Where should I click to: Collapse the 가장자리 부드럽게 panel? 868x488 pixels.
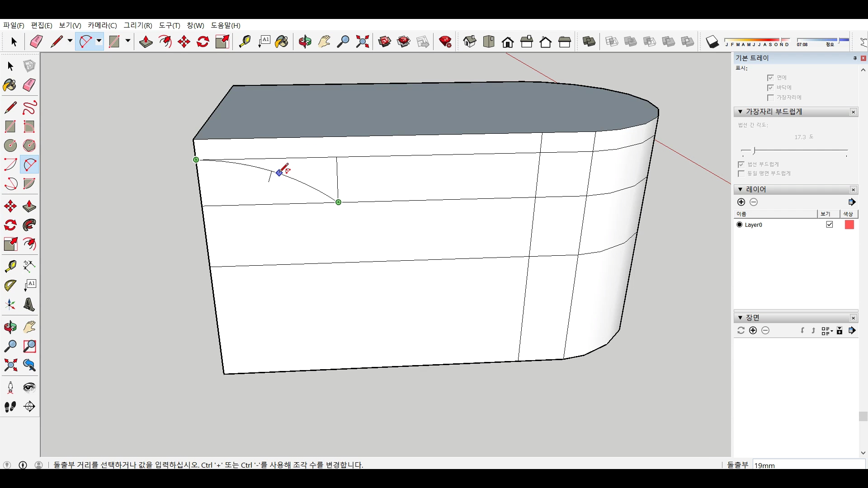(740, 112)
